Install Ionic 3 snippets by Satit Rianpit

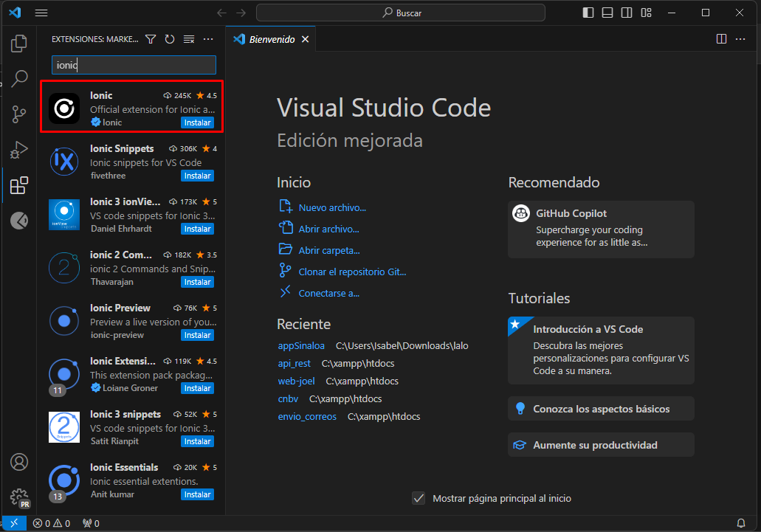coord(198,441)
